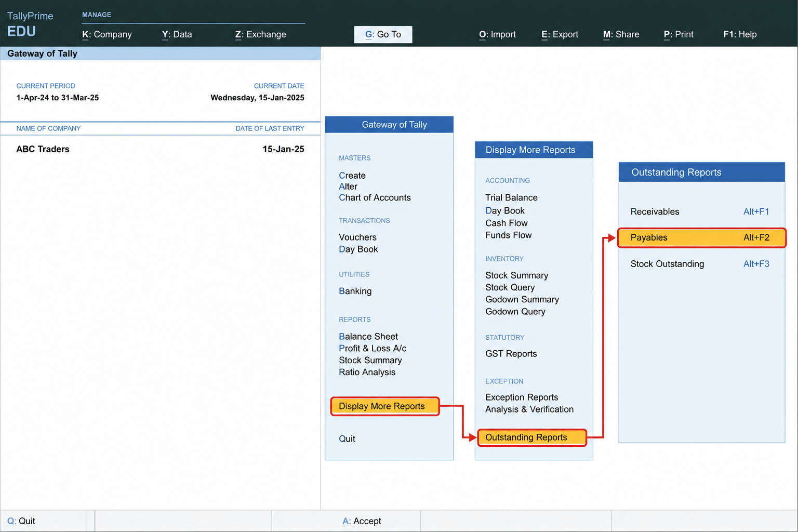This screenshot has width=798, height=532.
Task: Select Godown Query under Inventory
Action: click(515, 312)
